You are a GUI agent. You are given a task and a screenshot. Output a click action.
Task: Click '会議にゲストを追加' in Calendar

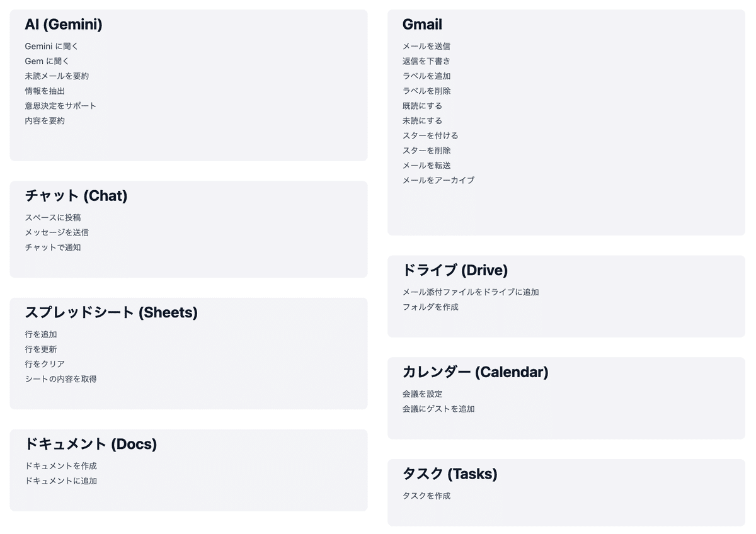(438, 409)
